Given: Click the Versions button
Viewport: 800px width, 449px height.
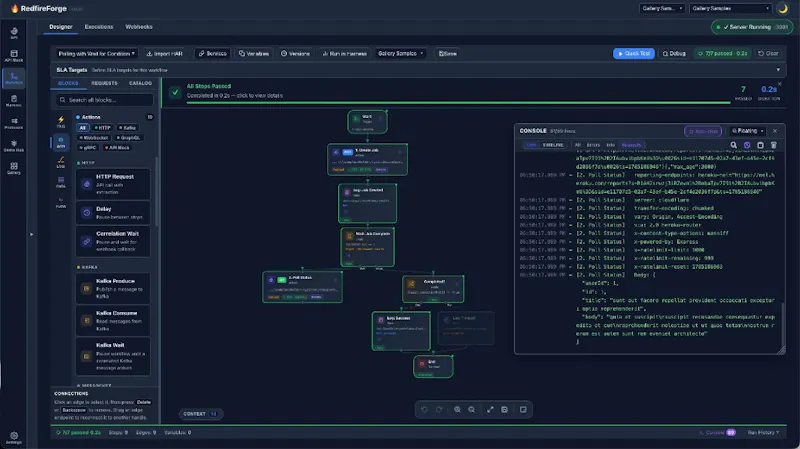Looking at the screenshot, I should (295, 54).
